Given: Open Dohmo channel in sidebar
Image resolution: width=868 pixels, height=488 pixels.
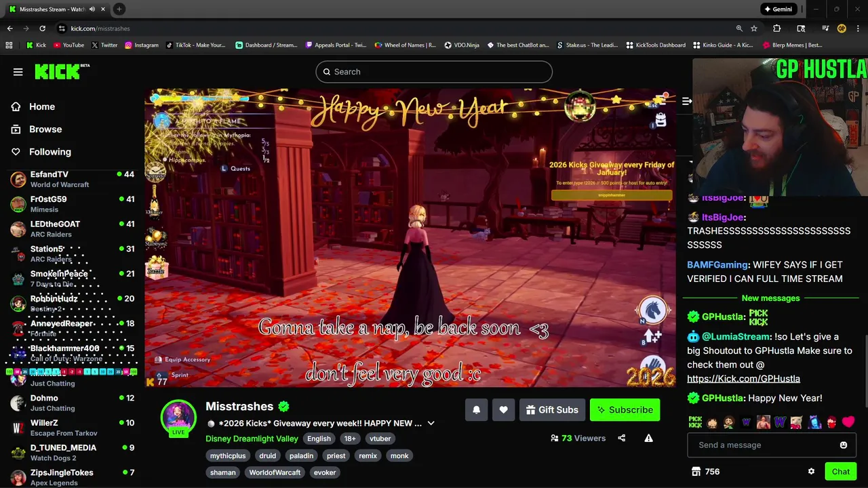Looking at the screenshot, I should pos(72,403).
